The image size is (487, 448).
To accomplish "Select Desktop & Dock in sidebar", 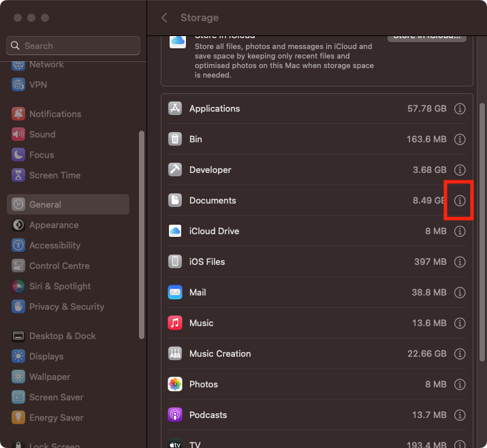I will pos(68,336).
